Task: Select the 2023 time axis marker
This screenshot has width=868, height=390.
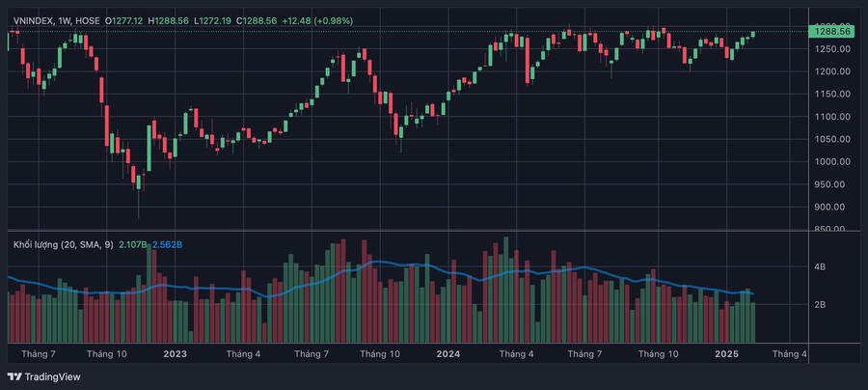Action: (175, 354)
